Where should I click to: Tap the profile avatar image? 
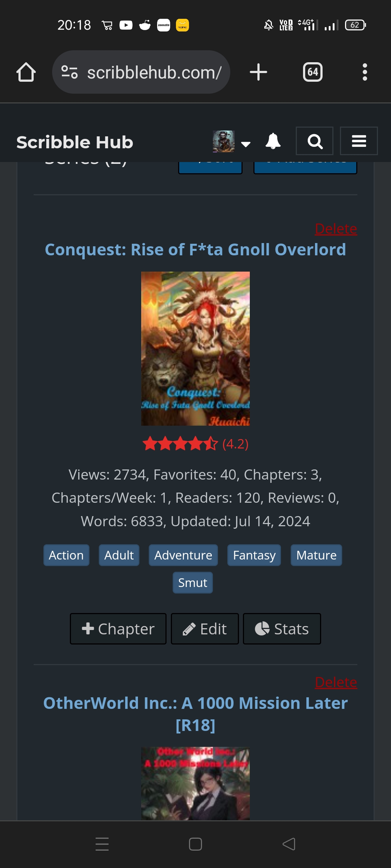[224, 141]
